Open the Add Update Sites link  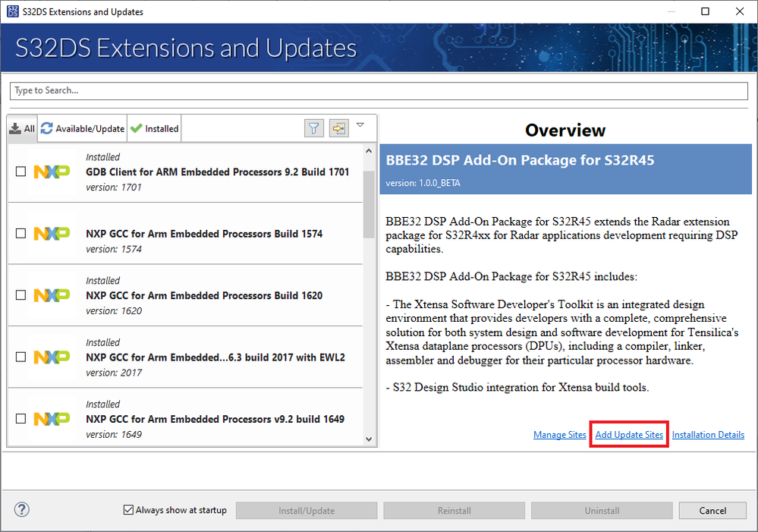[x=629, y=434]
